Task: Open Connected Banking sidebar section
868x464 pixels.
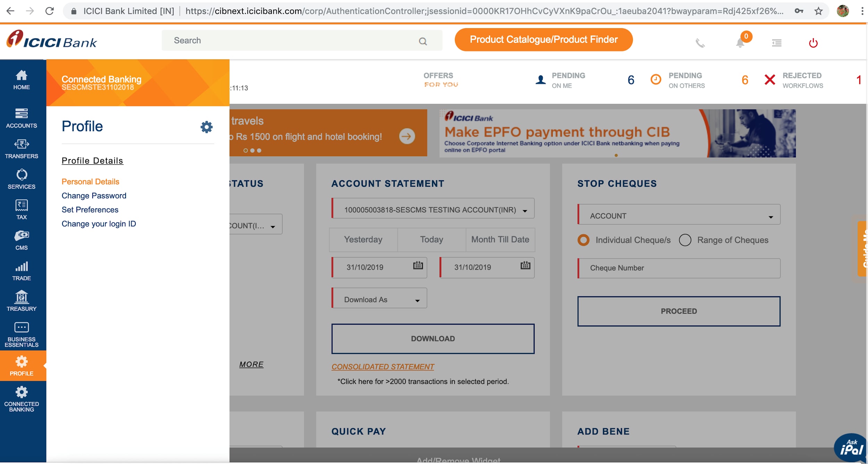Action: coord(22,399)
